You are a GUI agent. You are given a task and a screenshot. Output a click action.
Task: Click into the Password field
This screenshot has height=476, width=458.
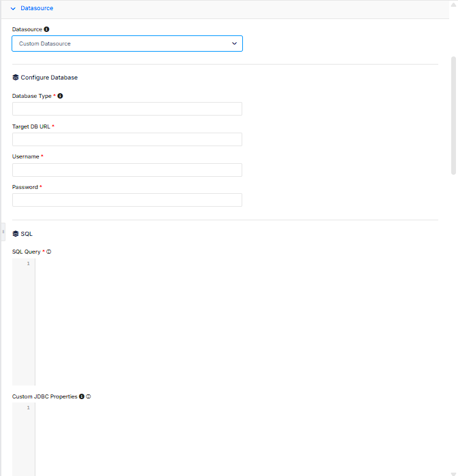127,200
